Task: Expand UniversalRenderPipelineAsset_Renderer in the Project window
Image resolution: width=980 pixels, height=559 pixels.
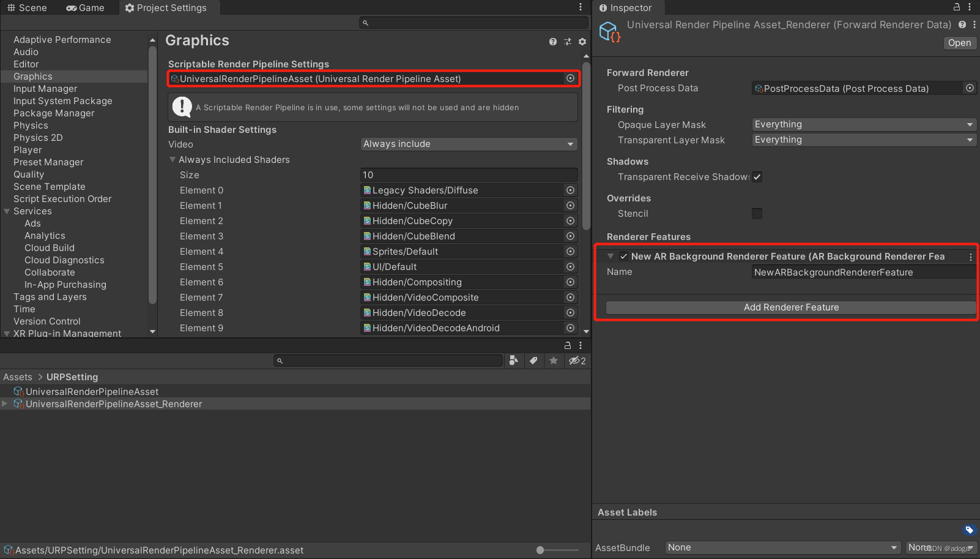Action: (5, 403)
